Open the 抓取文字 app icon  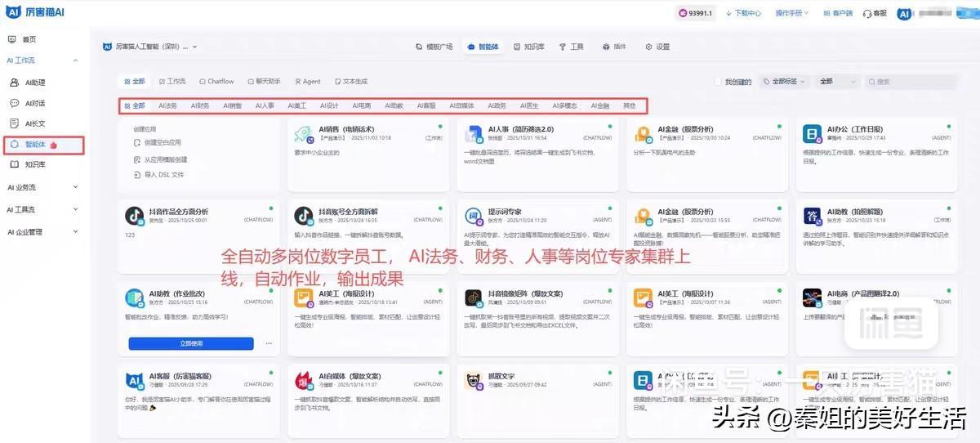click(x=474, y=379)
